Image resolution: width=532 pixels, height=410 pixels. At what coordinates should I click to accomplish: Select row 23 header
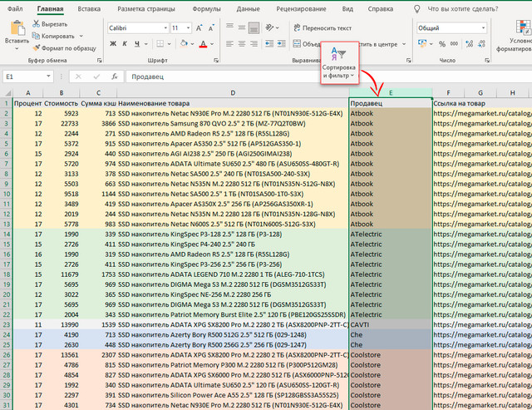point(7,324)
